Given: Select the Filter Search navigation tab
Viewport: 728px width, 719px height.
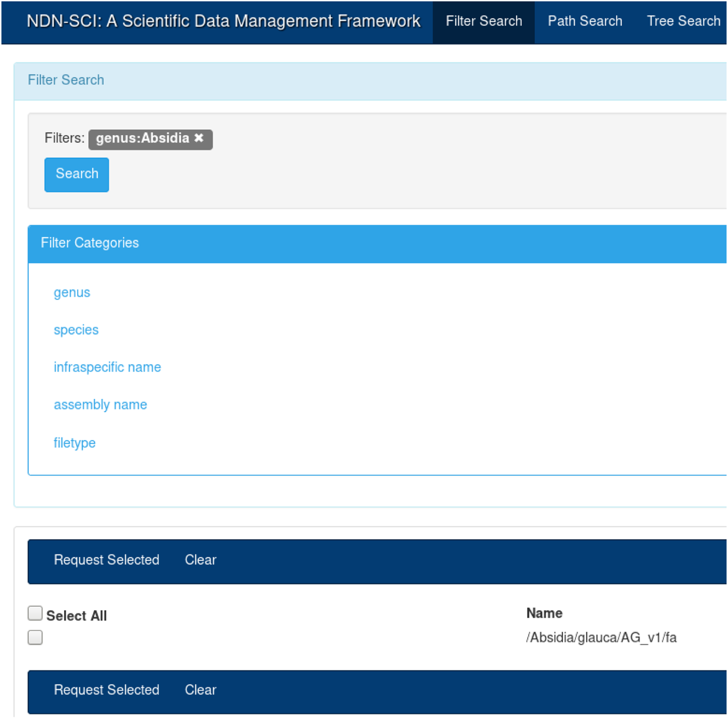Looking at the screenshot, I should [x=483, y=21].
